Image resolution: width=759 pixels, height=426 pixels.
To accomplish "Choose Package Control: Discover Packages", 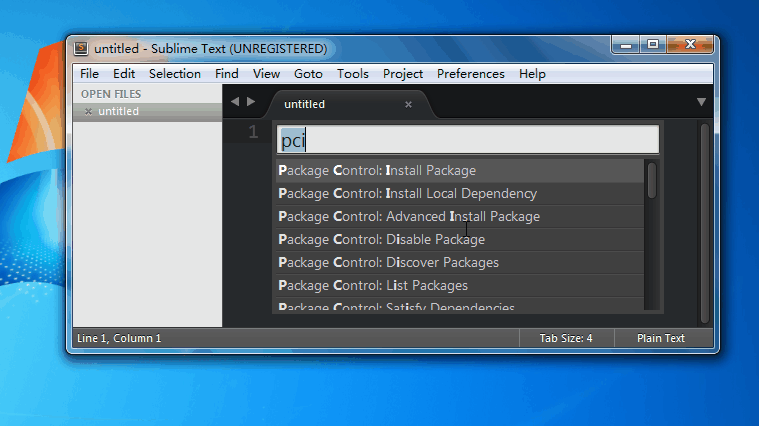I will [460, 262].
